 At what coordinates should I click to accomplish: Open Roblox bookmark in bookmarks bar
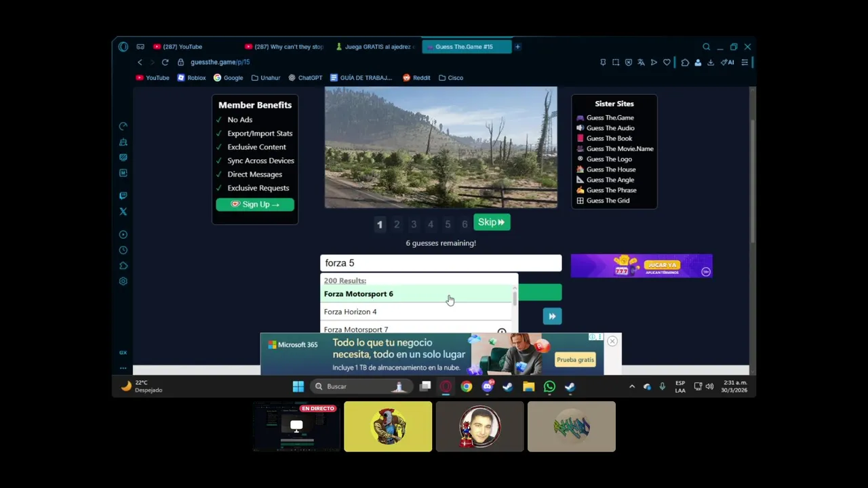point(191,78)
